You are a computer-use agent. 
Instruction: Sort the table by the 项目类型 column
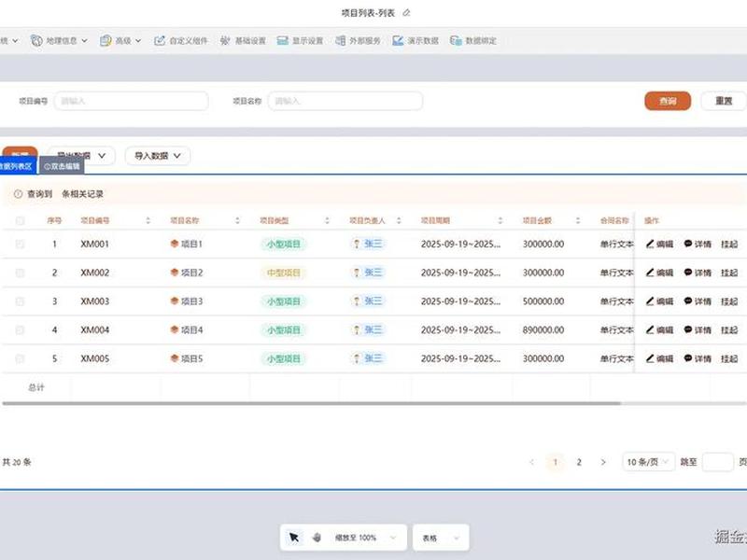point(327,220)
